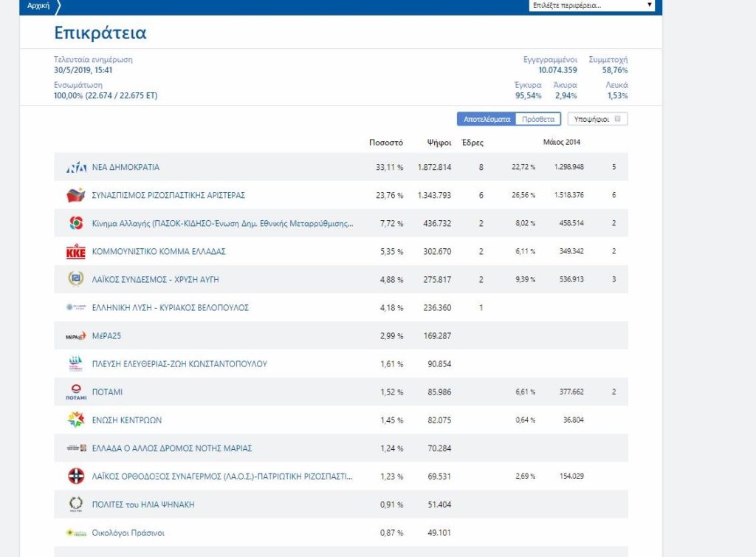The height and width of the screenshot is (557, 756).
Task: Click the Κίνημα Αλλαγής party logo
Action: tap(76, 224)
